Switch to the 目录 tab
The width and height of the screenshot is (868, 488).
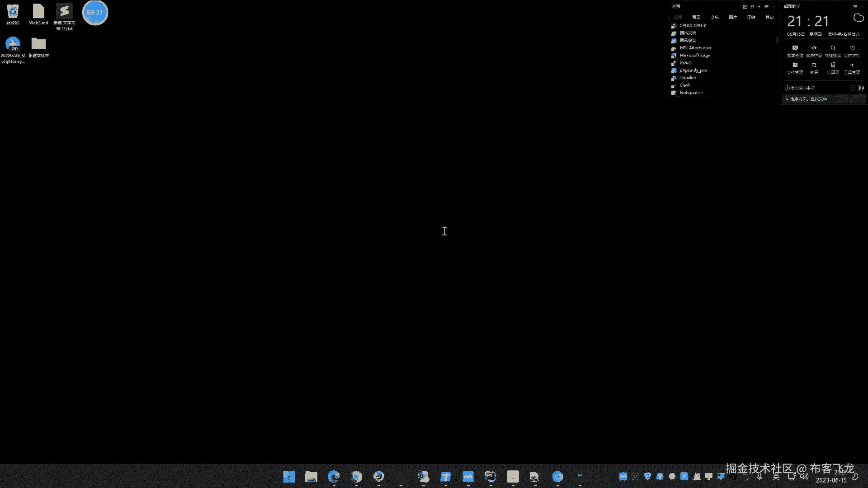[696, 17]
